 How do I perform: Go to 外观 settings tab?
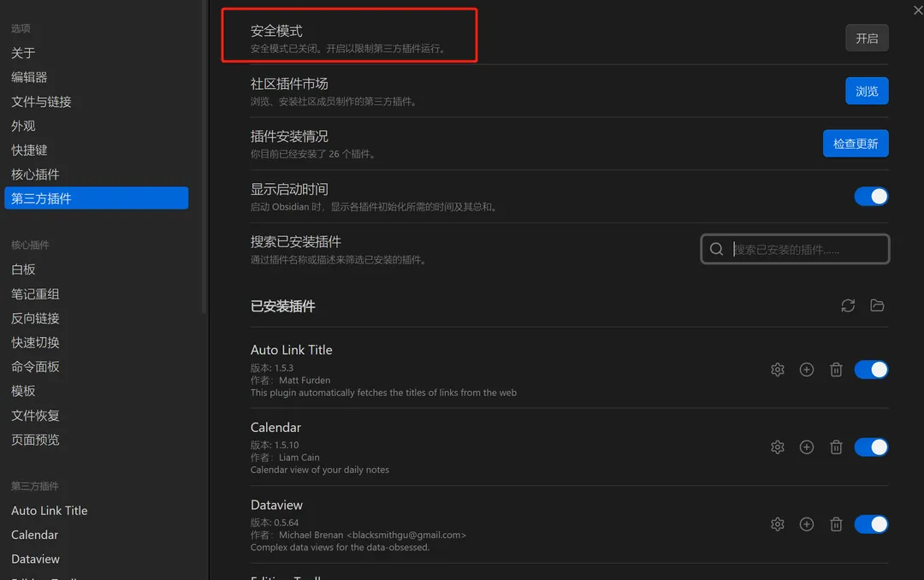[23, 126]
